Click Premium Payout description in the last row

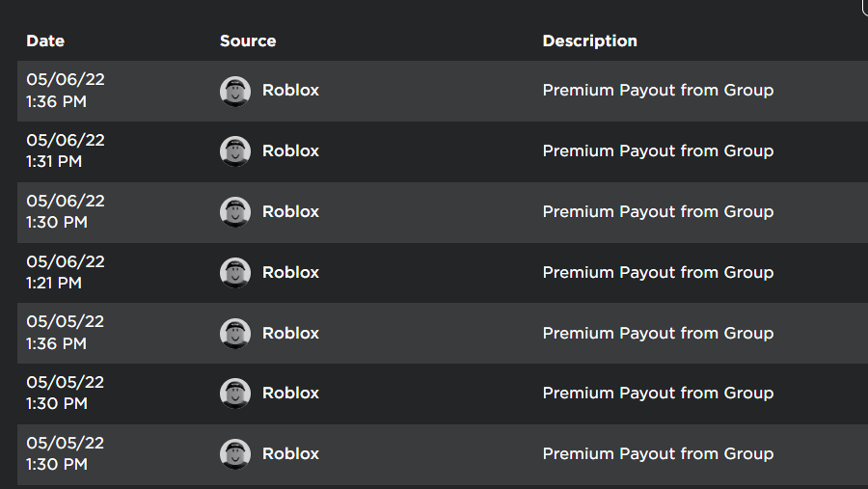(x=658, y=454)
